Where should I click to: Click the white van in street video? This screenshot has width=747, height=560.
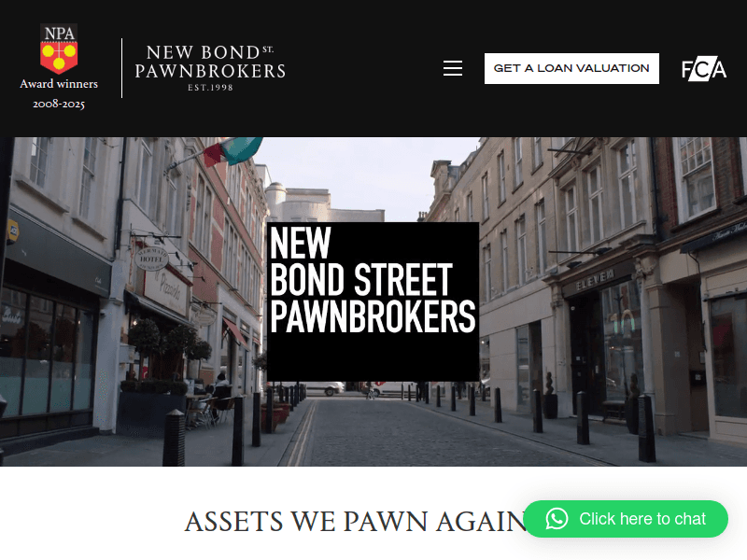324,388
